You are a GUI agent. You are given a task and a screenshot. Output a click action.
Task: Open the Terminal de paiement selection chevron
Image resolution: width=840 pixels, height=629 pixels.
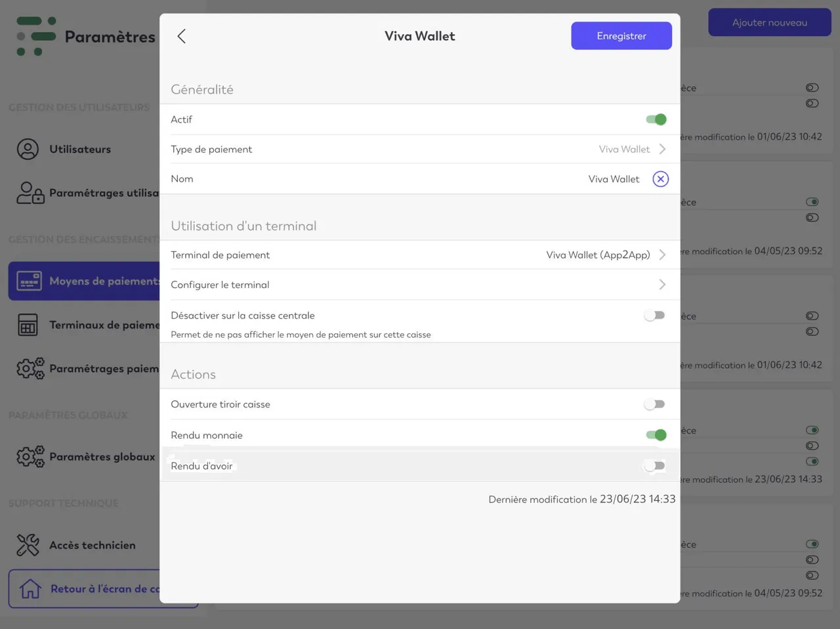[x=662, y=255]
